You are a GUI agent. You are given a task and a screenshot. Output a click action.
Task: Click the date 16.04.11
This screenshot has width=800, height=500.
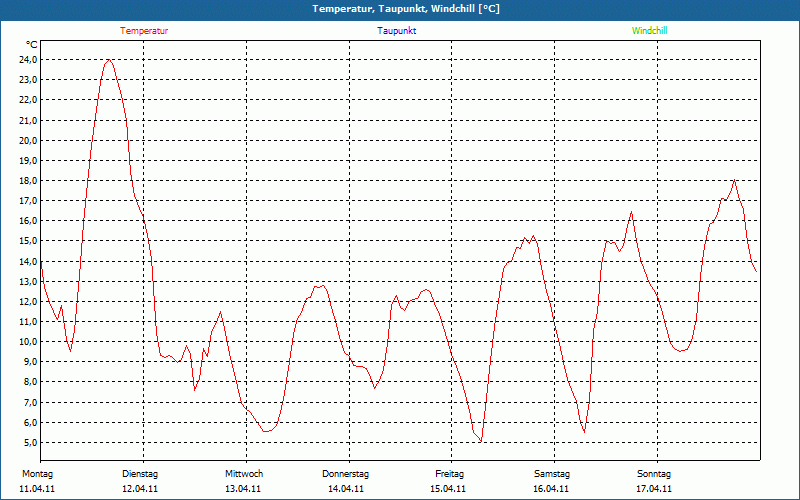[551, 489]
